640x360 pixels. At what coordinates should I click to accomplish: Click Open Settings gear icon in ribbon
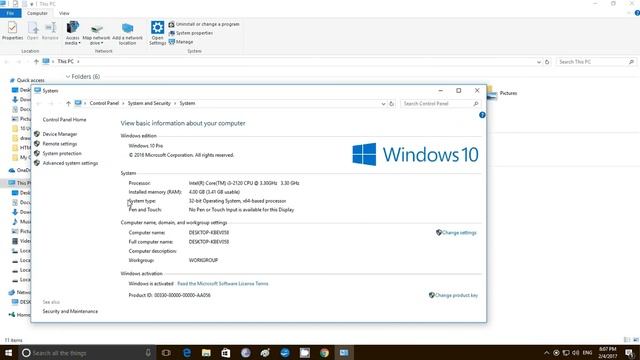[157, 33]
